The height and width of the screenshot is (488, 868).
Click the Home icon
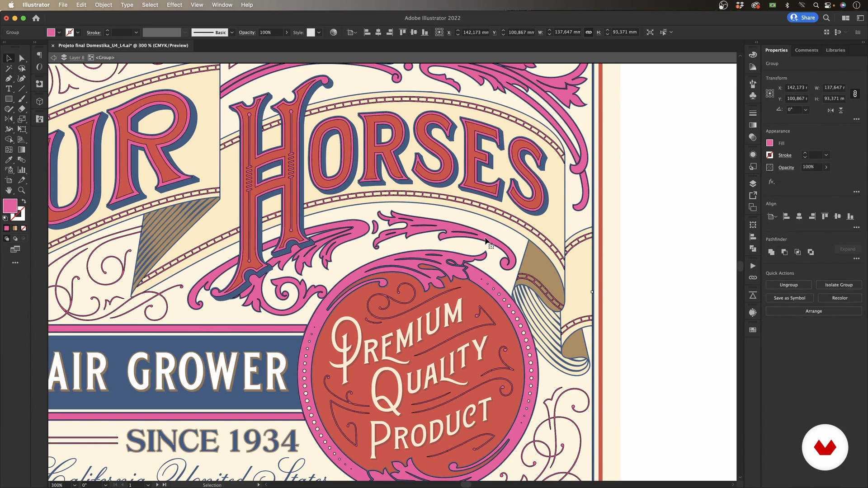tap(36, 18)
